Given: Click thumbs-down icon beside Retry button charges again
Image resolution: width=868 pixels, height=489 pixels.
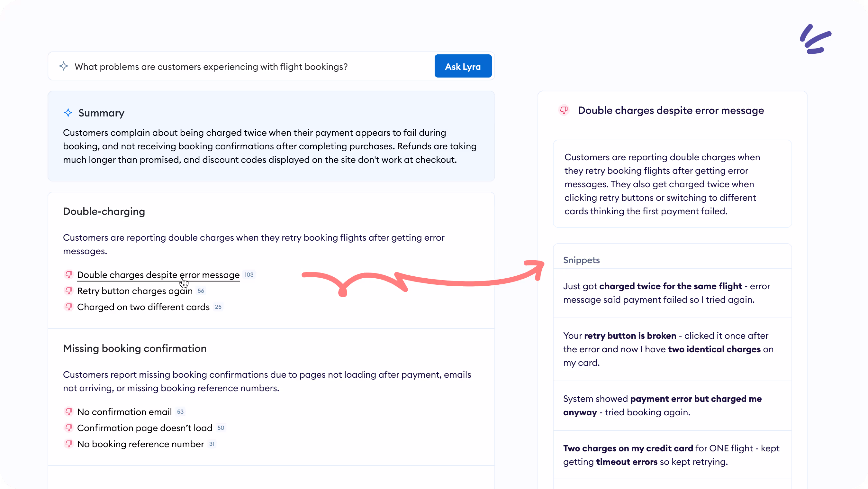Looking at the screenshot, I should pos(69,291).
